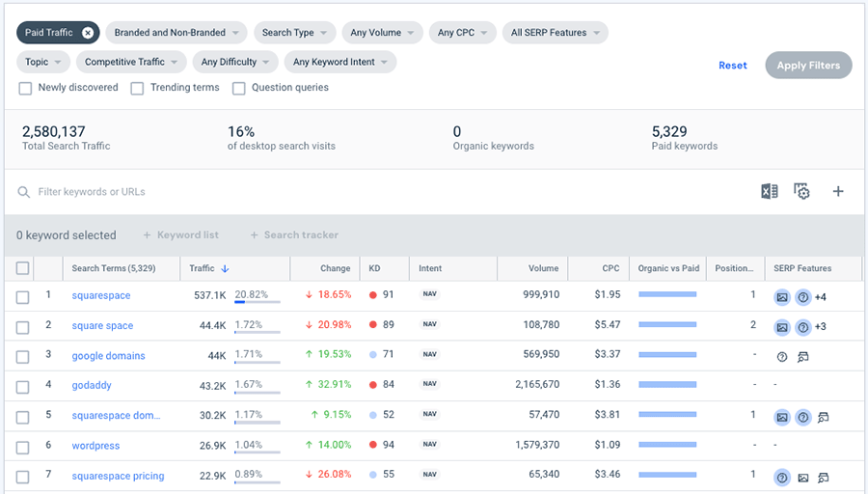Click Organic vs Paid bar for wordpress
868x494 pixels.
tap(667, 445)
